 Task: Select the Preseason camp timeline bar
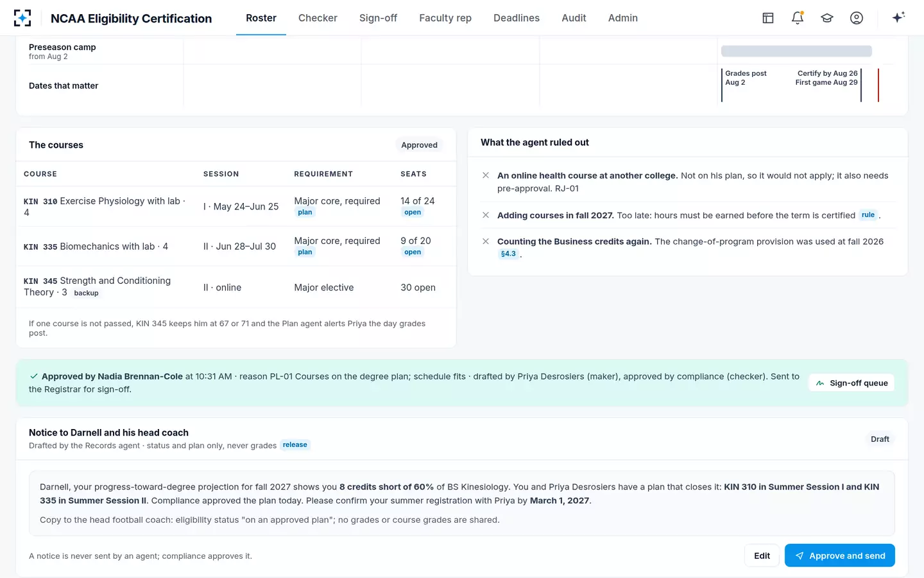(x=796, y=51)
